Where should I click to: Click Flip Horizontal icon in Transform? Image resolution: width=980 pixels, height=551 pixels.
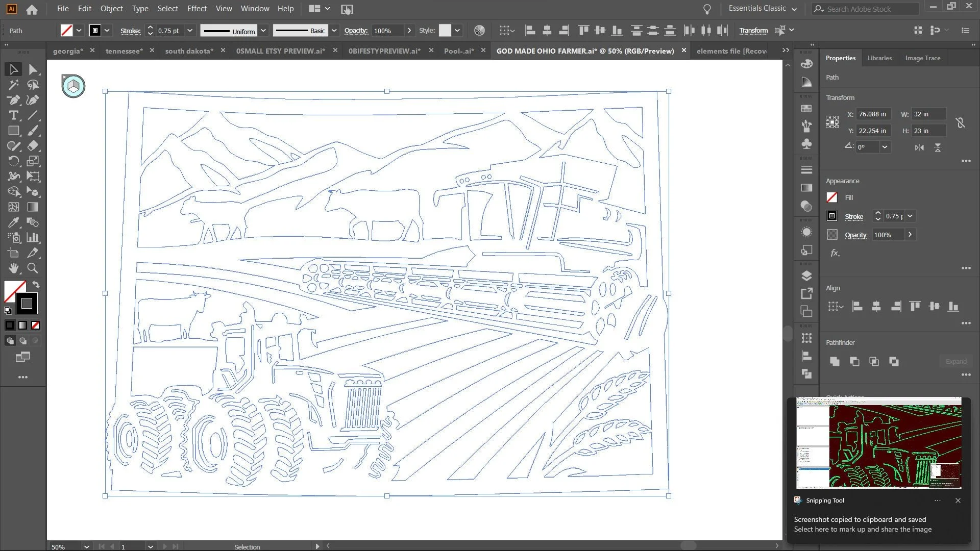[x=919, y=147]
